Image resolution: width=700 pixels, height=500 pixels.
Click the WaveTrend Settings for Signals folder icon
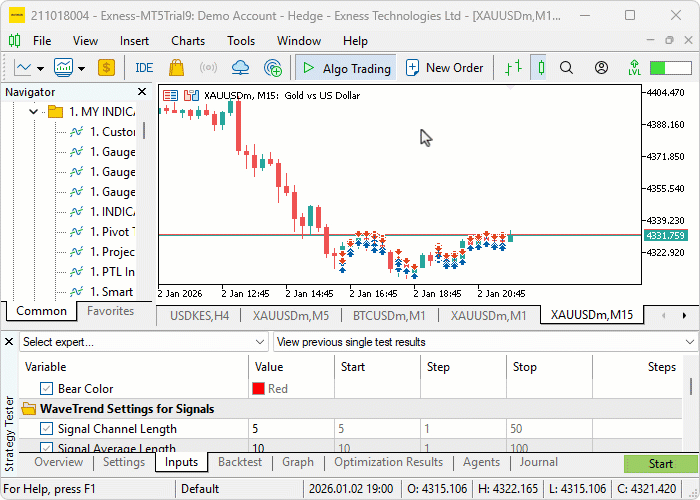point(29,408)
